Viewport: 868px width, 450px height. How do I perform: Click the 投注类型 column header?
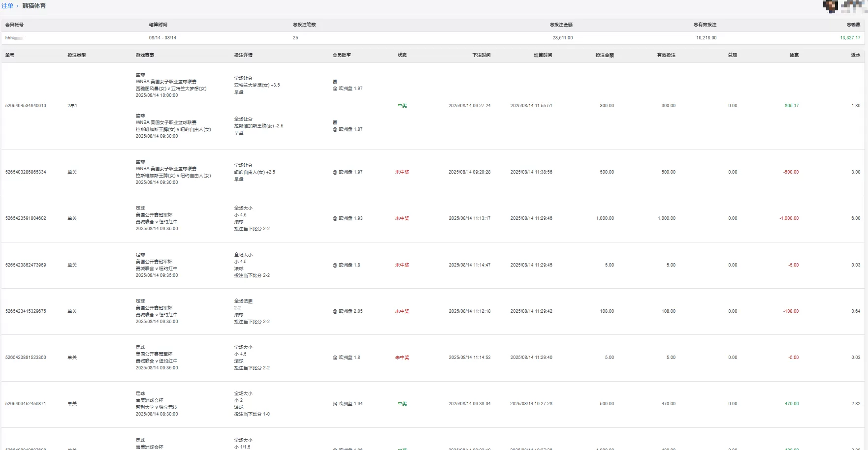point(77,55)
